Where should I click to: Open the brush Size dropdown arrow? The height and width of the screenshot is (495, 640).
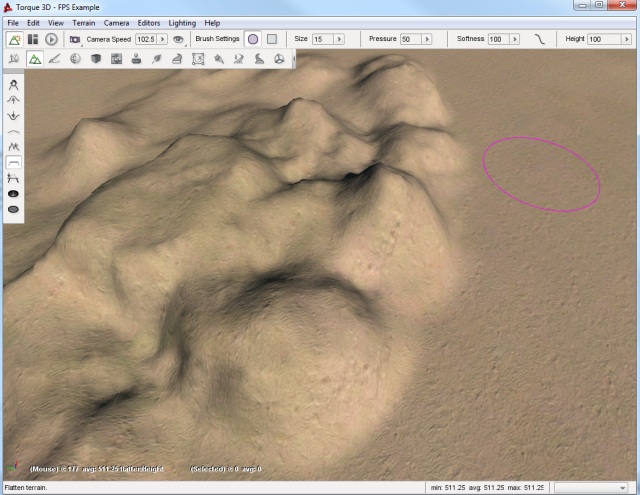click(340, 39)
